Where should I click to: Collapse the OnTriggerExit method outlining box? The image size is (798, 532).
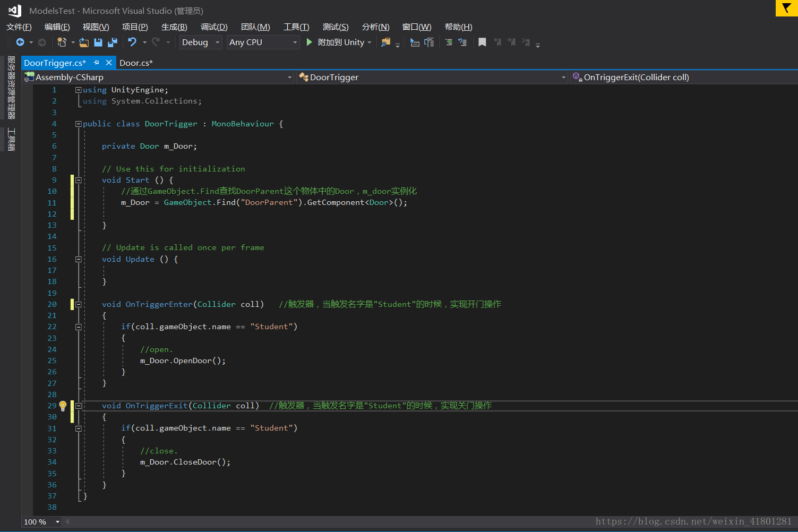(x=79, y=406)
